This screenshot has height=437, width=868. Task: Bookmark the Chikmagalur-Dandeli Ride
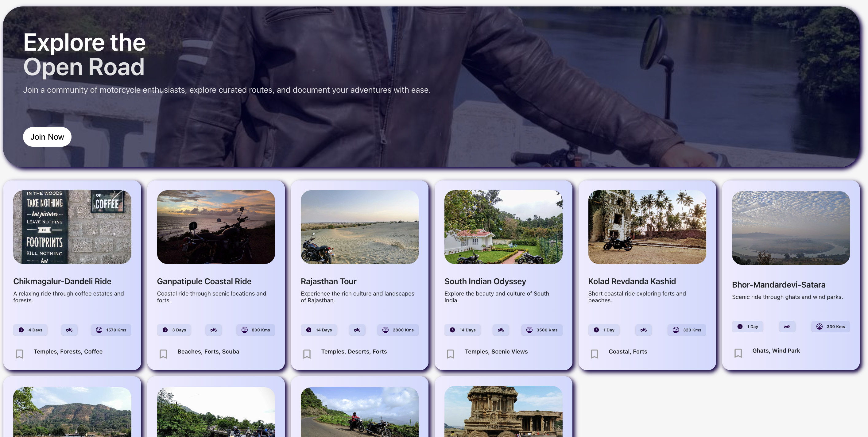click(x=19, y=354)
